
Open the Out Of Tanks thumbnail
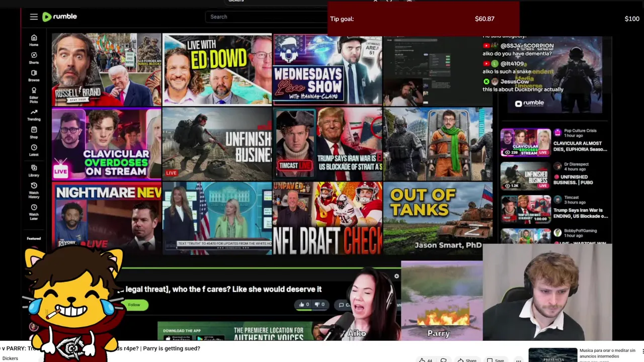pyautogui.click(x=438, y=217)
